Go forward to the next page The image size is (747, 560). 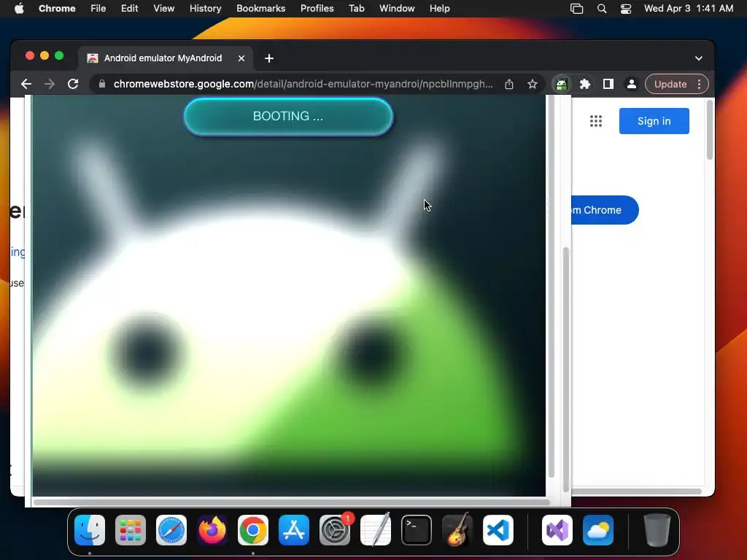pos(50,85)
